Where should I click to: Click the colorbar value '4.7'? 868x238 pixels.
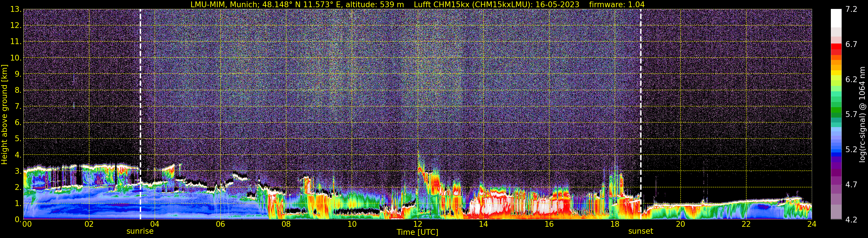coord(851,184)
